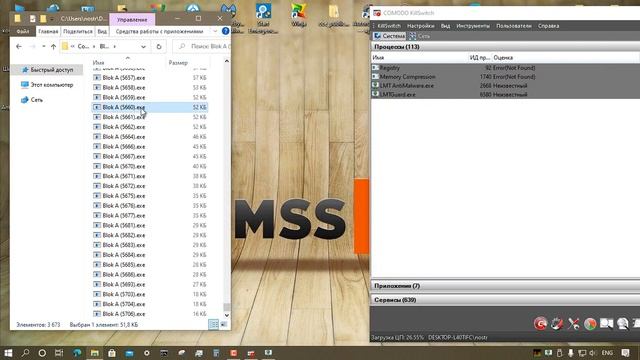Click the second magnifier search icon in KillSwitch
Screen dimensions: 640x360
623,323
